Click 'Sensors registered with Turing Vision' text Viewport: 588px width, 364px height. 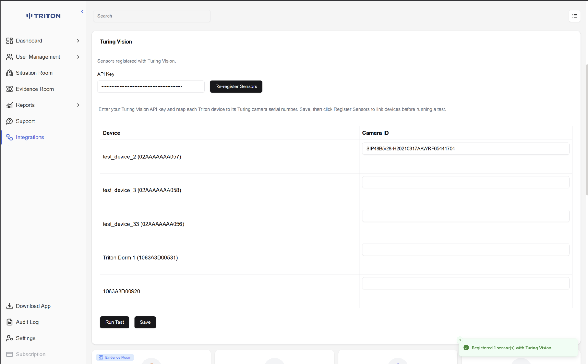pyautogui.click(x=136, y=61)
